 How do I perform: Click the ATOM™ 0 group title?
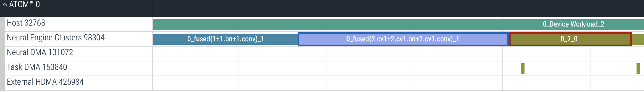pyautogui.click(x=24, y=4)
